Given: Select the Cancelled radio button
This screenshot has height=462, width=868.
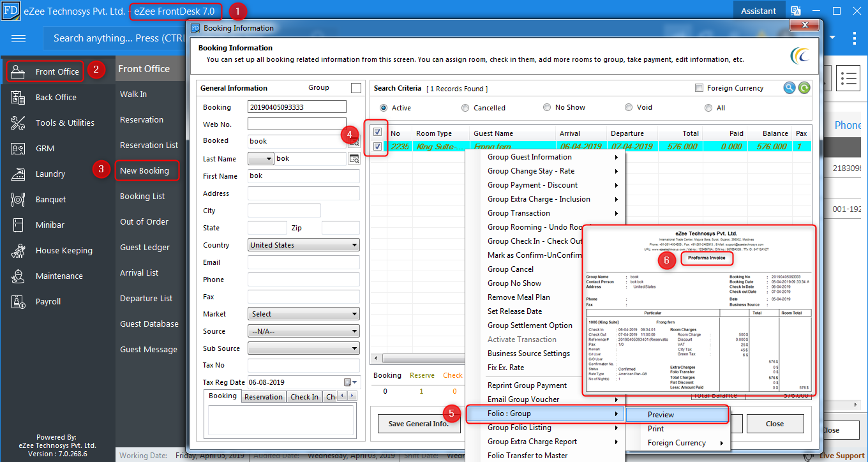Looking at the screenshot, I should 465,108.
